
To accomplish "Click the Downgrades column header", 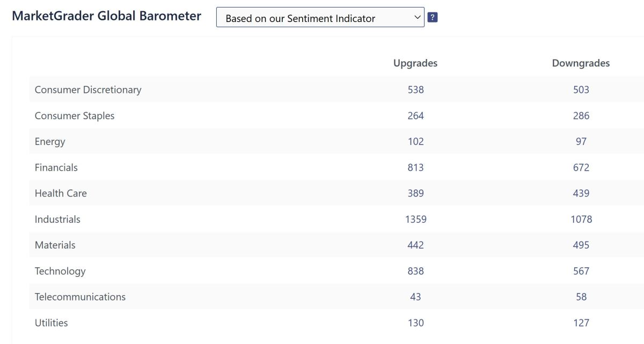I will tap(581, 63).
